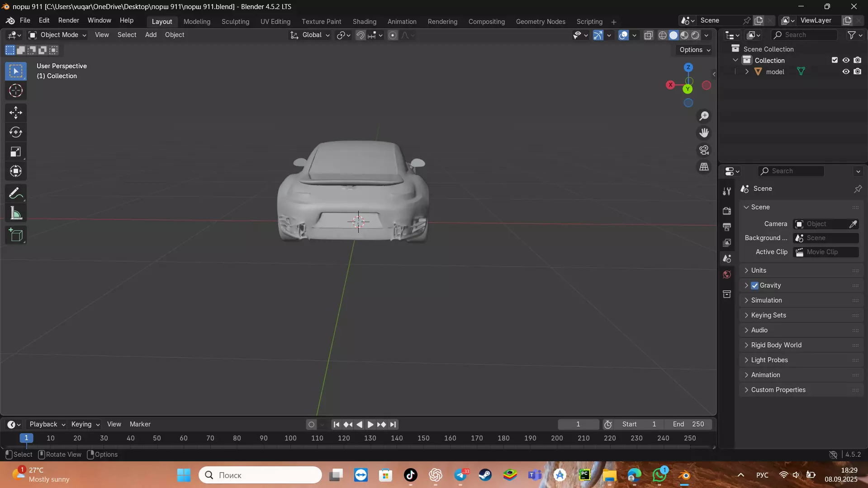Click the current frame number field
Viewport: 868px width, 488px height.
click(x=578, y=424)
